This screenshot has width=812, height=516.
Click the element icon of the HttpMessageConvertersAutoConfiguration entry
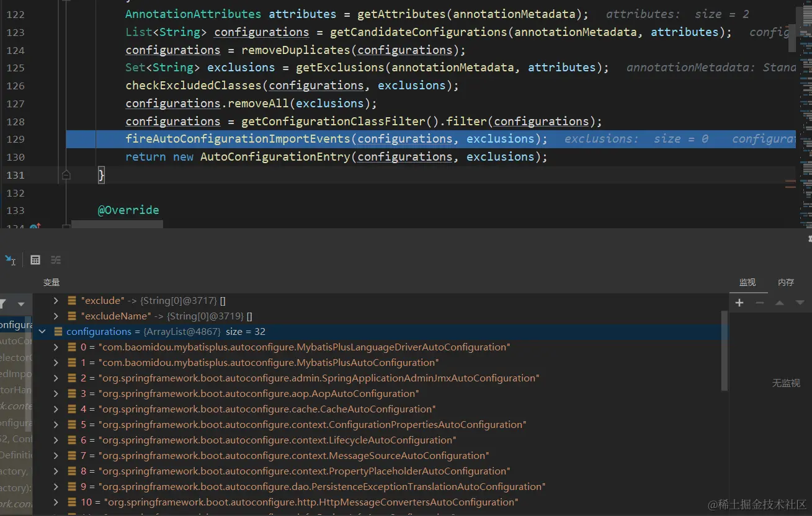pos(72,502)
